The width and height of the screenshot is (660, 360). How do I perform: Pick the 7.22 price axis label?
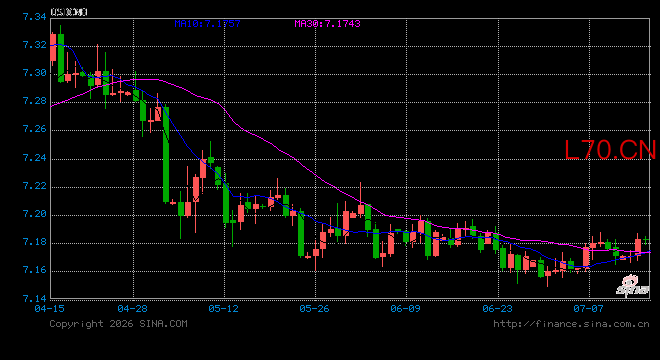tap(35, 186)
